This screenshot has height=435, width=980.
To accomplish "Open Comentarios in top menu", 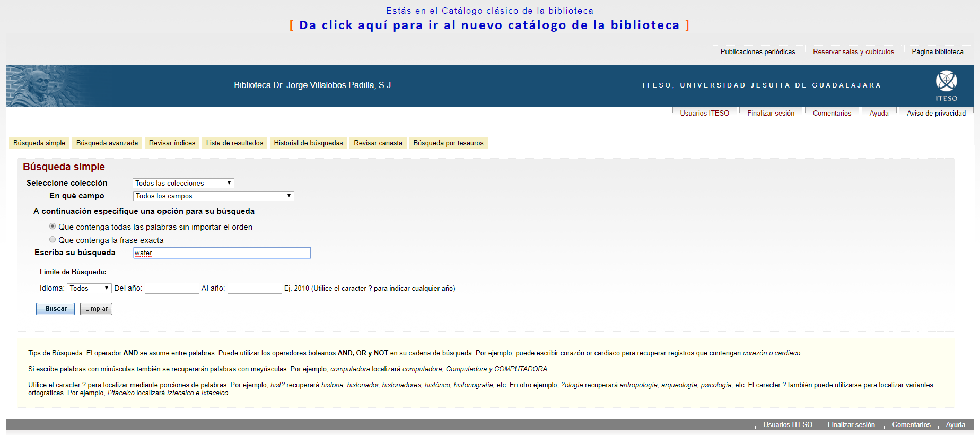I will tap(832, 113).
